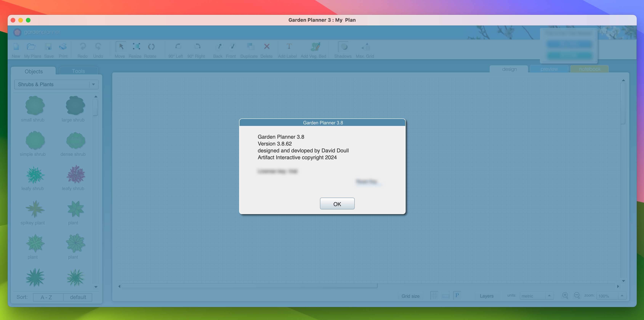Click the Add Label text icon
644x320 pixels.
[x=289, y=46]
